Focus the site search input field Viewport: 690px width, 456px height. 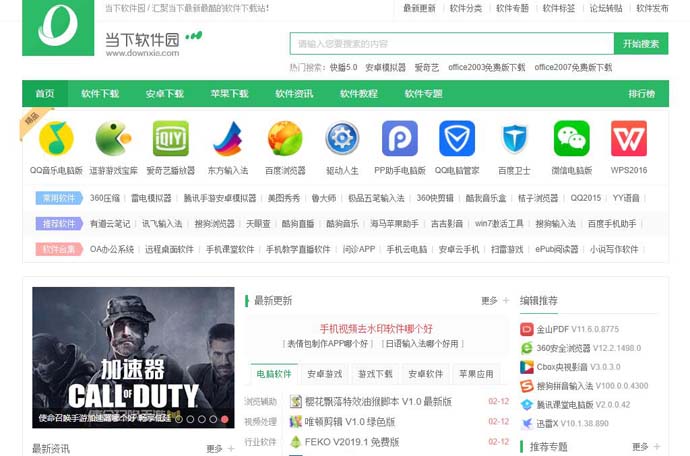point(452,44)
